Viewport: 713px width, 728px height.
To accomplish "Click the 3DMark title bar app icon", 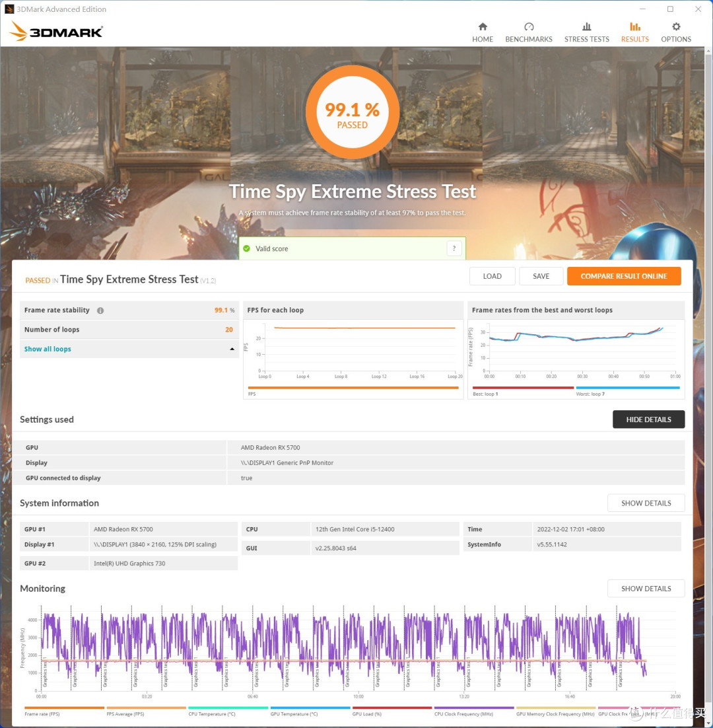I will 9,9.
